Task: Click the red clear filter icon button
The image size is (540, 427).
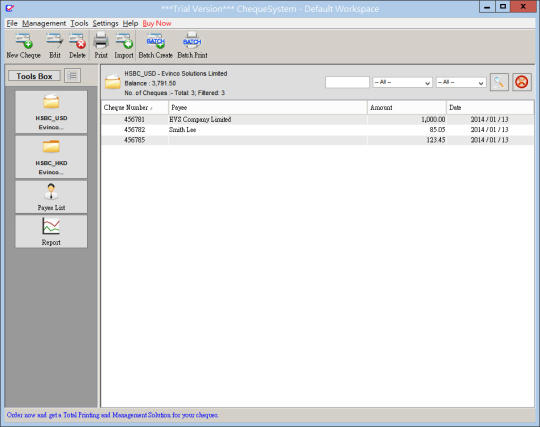Action: tap(521, 82)
